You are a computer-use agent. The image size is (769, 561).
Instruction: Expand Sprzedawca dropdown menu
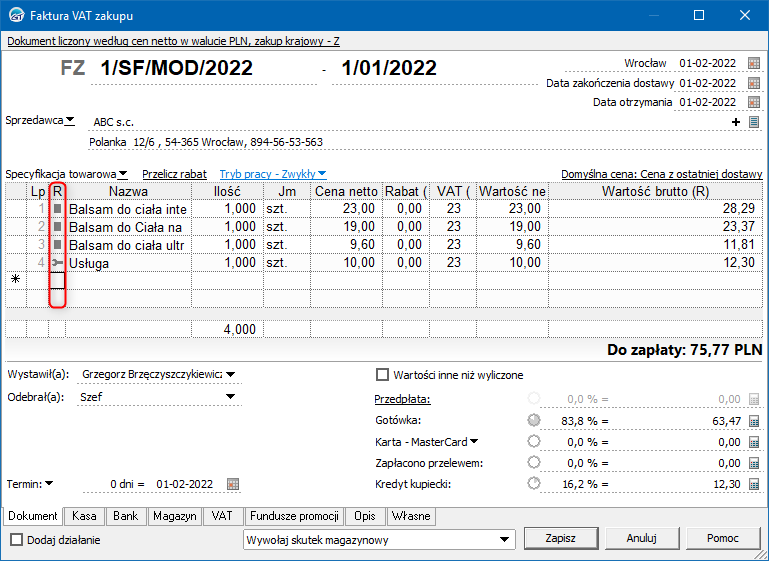[70, 120]
